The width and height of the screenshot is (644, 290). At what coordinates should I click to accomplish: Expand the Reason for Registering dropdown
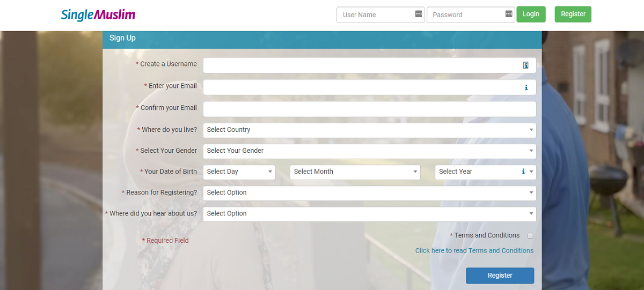point(369,192)
